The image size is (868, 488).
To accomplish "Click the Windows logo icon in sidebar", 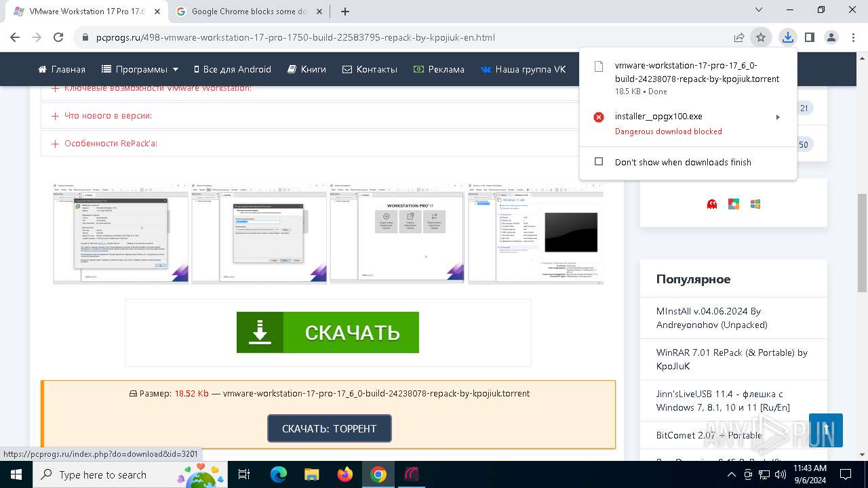I will click(x=755, y=203).
